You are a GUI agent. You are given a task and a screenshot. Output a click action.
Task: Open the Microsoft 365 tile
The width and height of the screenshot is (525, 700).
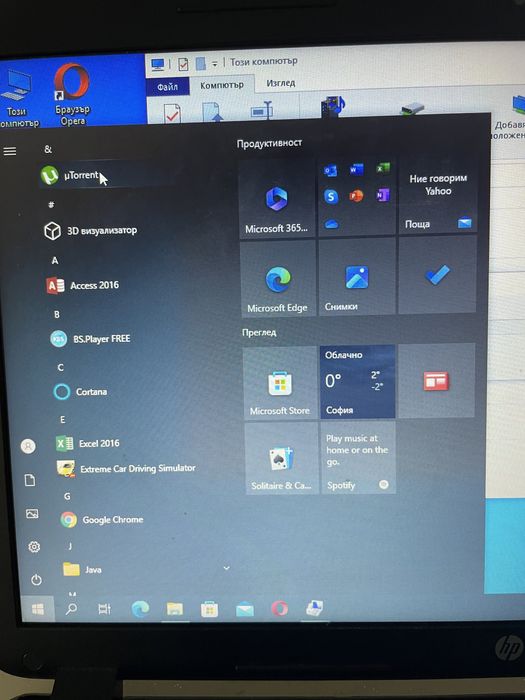pos(277,198)
